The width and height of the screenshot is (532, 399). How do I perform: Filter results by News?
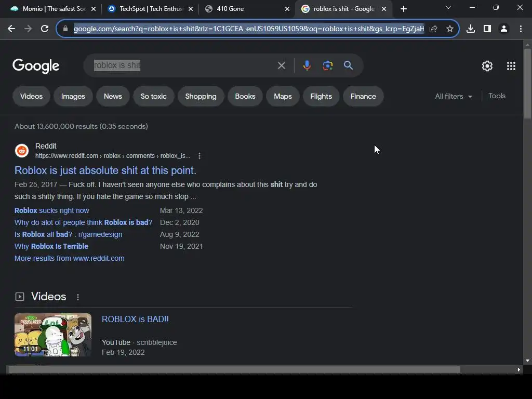113,96
